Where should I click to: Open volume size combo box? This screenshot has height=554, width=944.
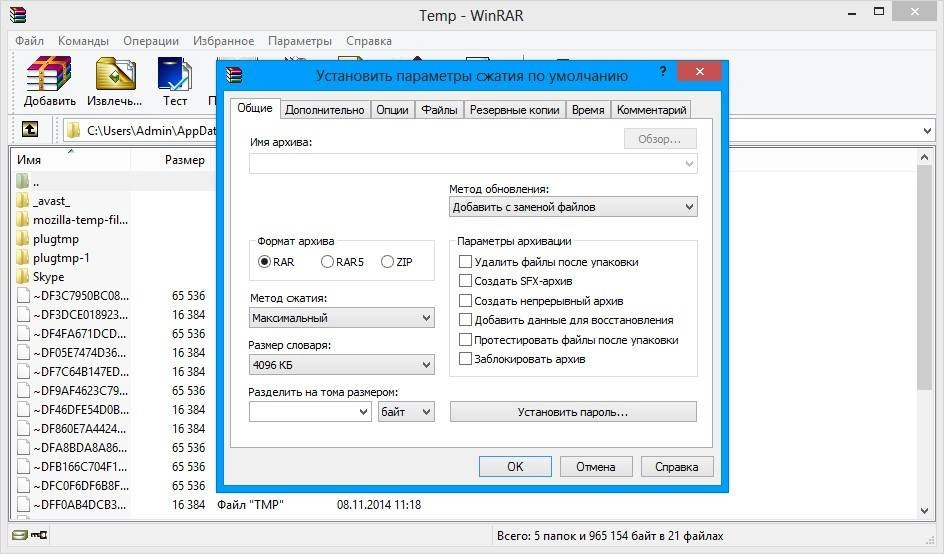[x=310, y=412]
